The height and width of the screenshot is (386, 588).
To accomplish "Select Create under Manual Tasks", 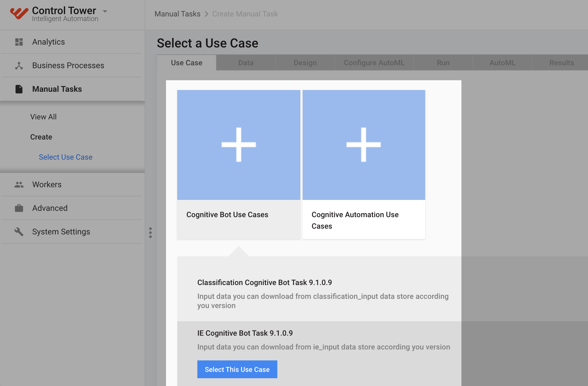I will [41, 137].
